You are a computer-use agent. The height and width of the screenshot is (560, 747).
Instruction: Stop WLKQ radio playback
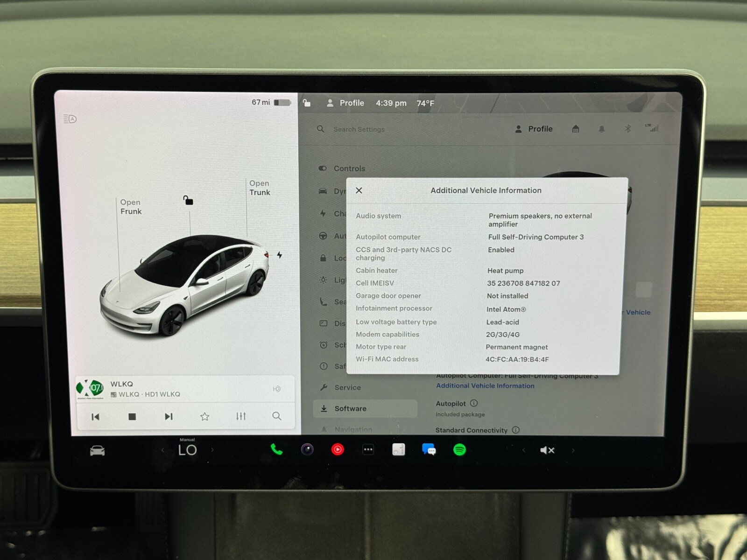pos(132,416)
